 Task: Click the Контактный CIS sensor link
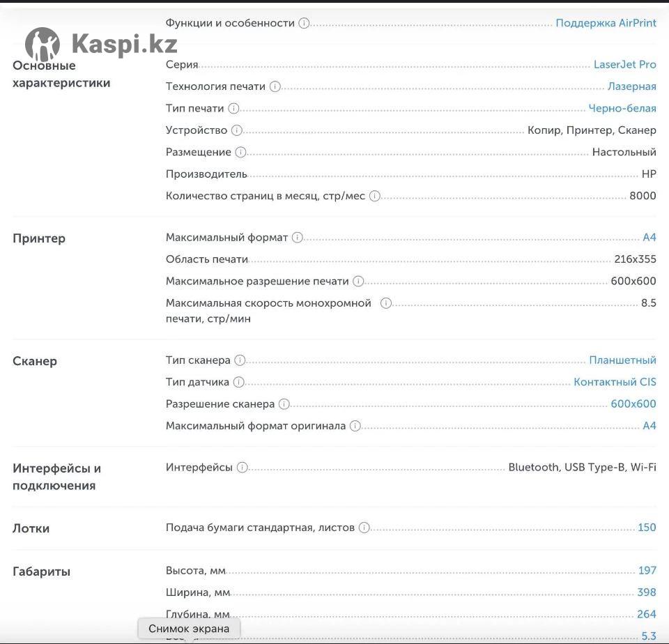[615, 382]
